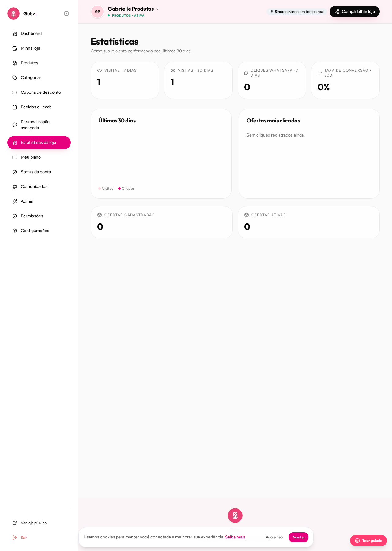
Task: Click the wifi icon in the sync status badge
Action: point(272,12)
